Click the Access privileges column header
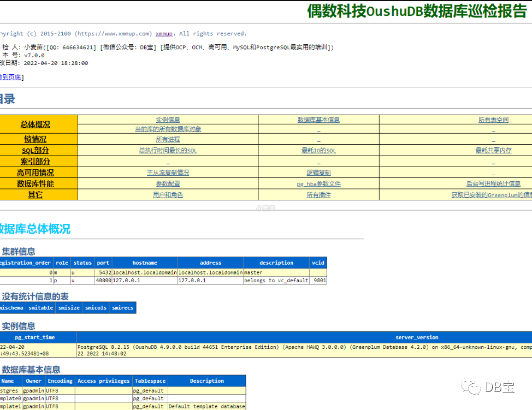This screenshot has width=532, height=410. [x=103, y=381]
